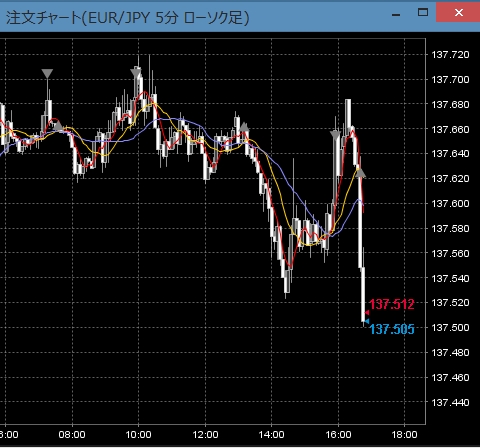Click the 137.460 price axis label

point(450,378)
